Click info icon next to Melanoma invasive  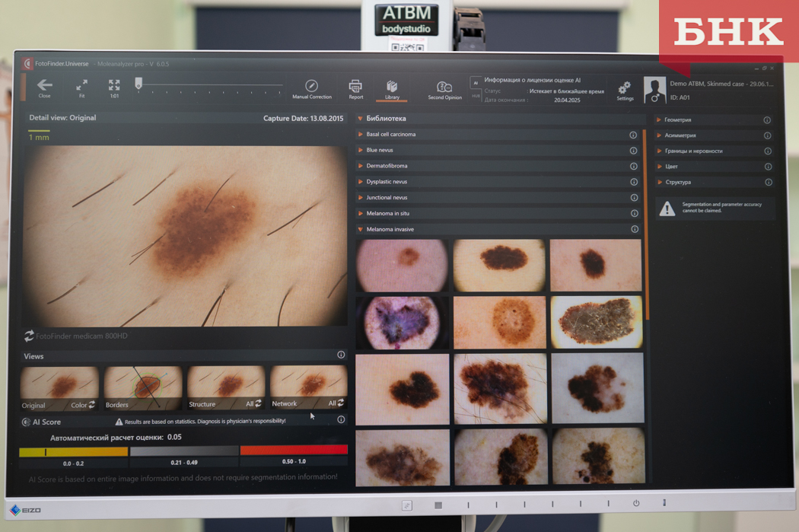[634, 229]
